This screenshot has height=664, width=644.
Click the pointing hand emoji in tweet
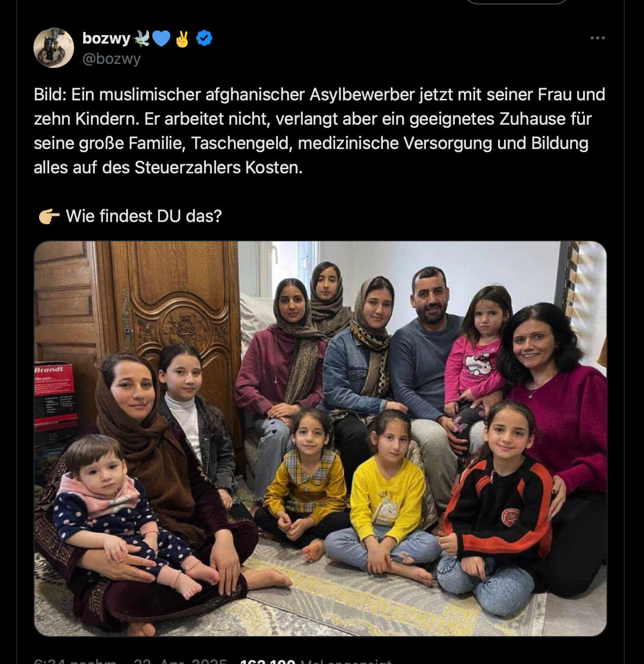(x=49, y=216)
